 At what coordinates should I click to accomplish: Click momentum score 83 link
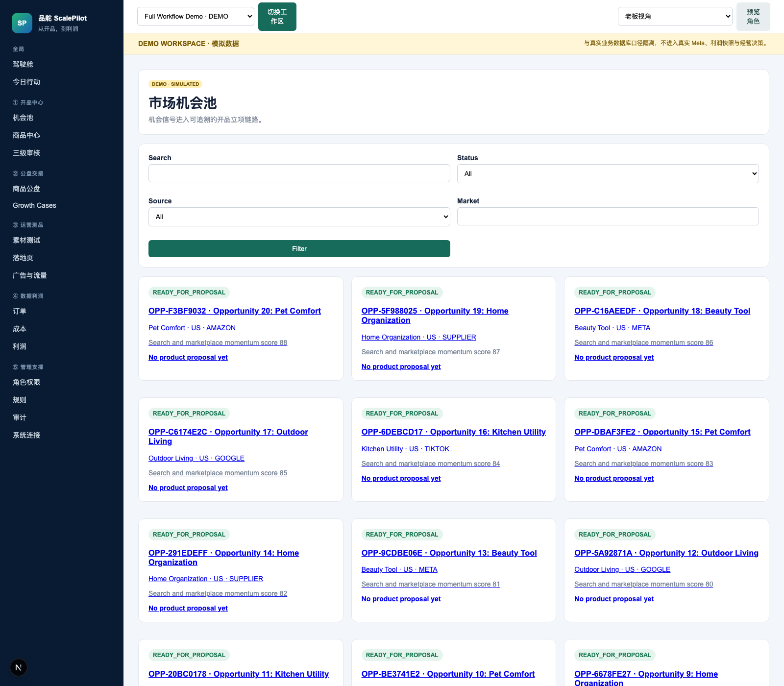click(643, 464)
